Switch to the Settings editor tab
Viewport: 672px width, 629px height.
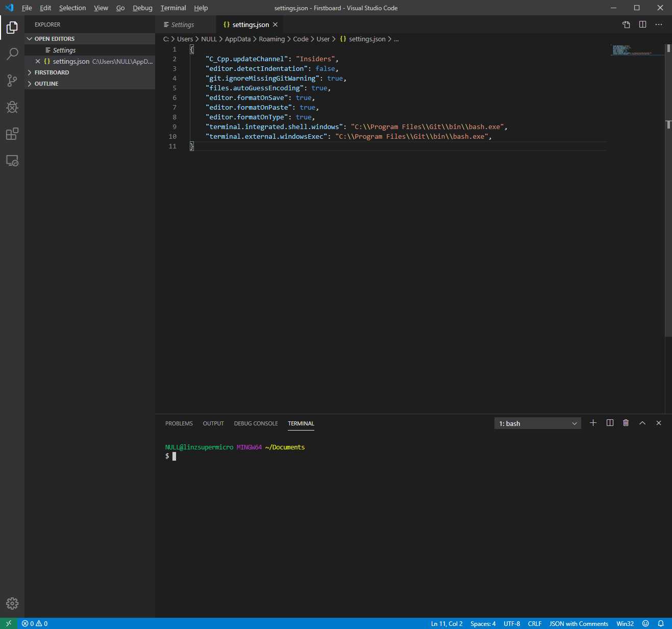pos(186,24)
